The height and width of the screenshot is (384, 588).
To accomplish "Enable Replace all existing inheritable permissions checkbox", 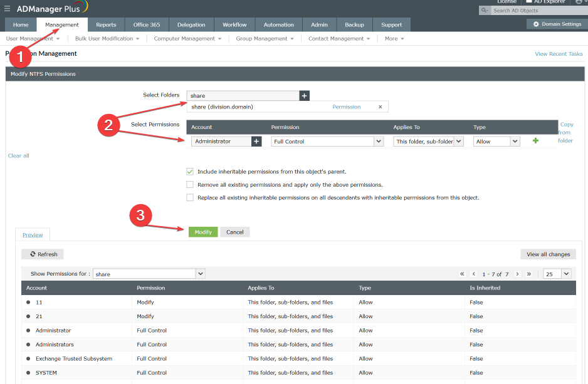I will (x=190, y=197).
